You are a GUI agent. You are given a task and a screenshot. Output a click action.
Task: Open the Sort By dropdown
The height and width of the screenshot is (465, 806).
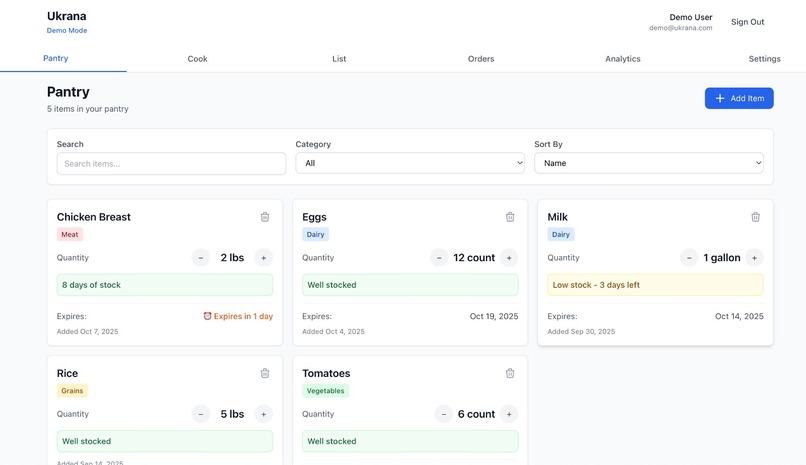(649, 163)
